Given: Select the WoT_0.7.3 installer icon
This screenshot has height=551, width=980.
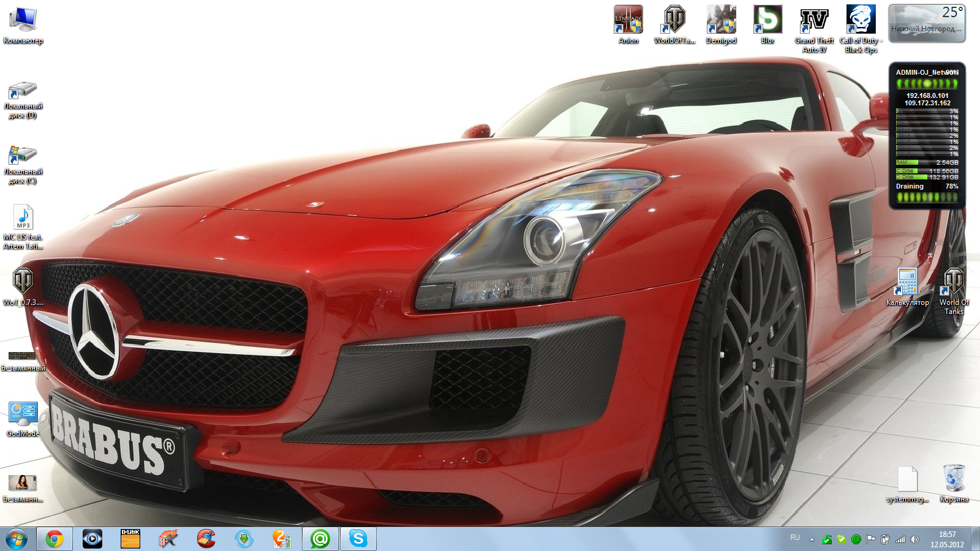Looking at the screenshot, I should click(x=23, y=287).
